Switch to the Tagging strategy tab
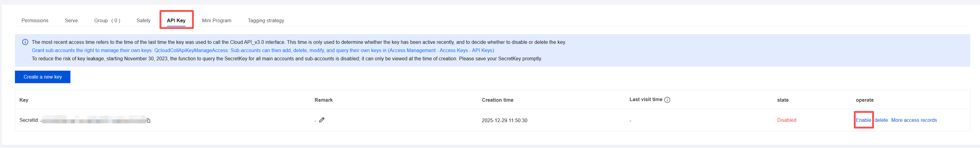The image size is (980, 148). (x=265, y=20)
